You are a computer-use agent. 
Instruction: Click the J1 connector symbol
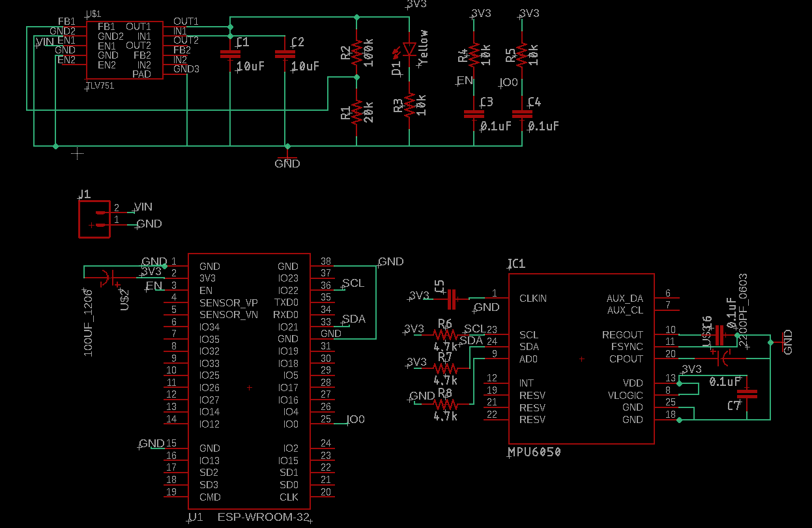pos(94,219)
